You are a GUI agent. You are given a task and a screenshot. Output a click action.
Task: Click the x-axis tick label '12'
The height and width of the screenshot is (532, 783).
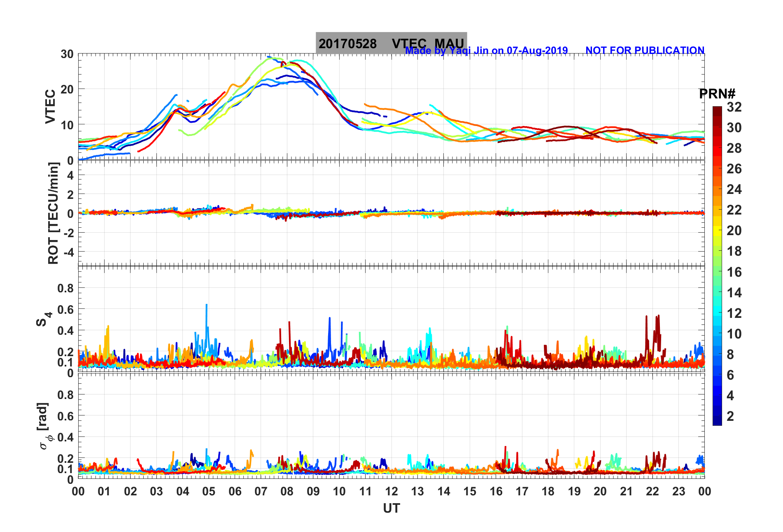tap(391, 491)
